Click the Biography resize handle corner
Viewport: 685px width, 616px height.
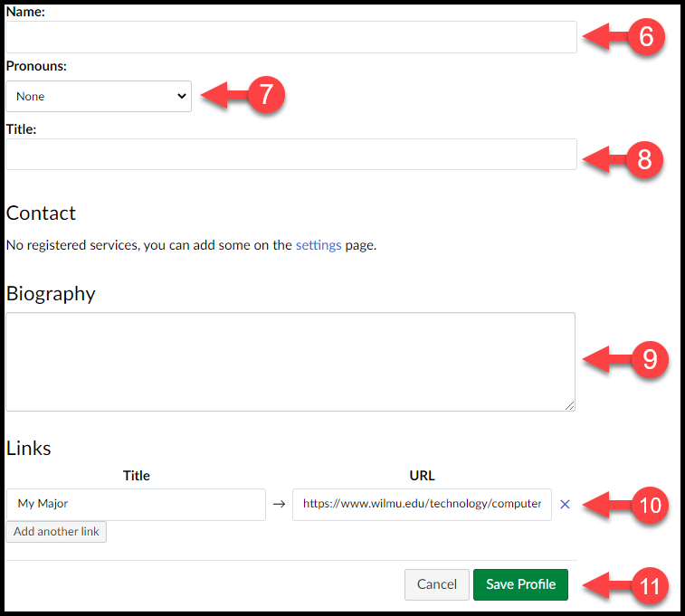coord(569,406)
